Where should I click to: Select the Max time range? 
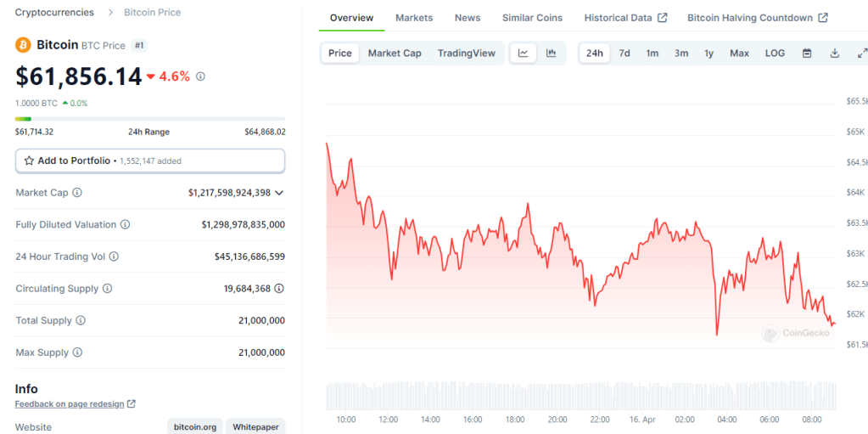coord(739,54)
